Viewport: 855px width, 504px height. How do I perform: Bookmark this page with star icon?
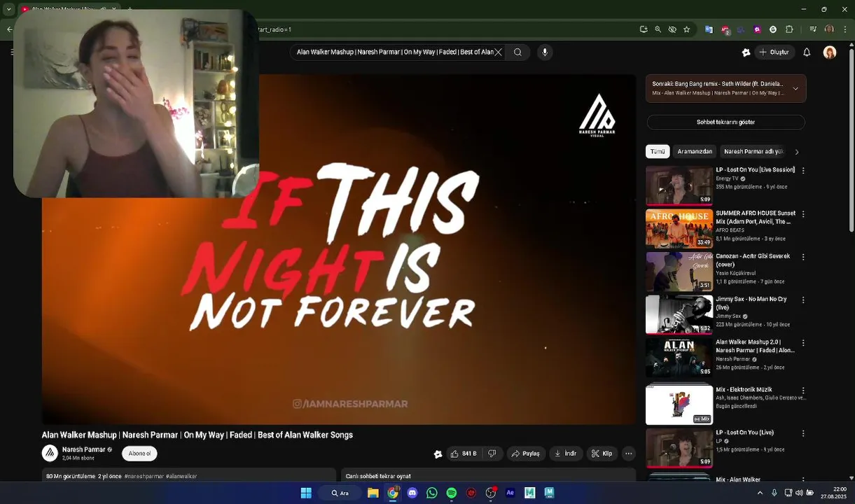(686, 29)
